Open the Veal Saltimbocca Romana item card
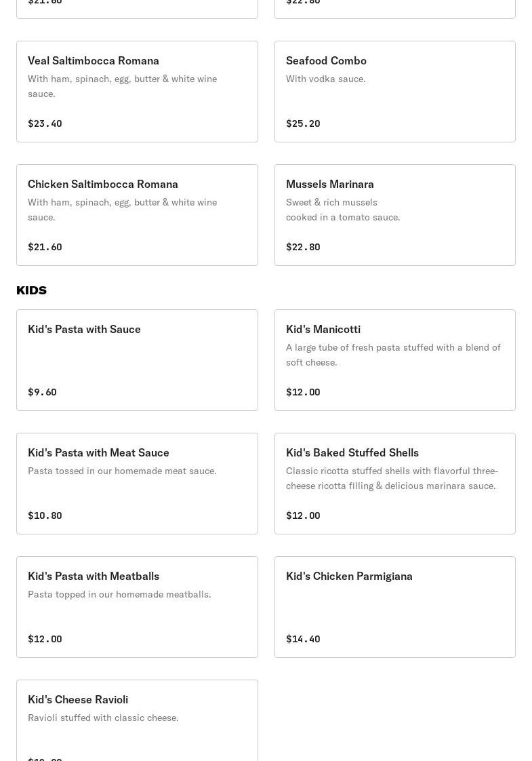Viewport: 532px width, 761px height. [137, 92]
